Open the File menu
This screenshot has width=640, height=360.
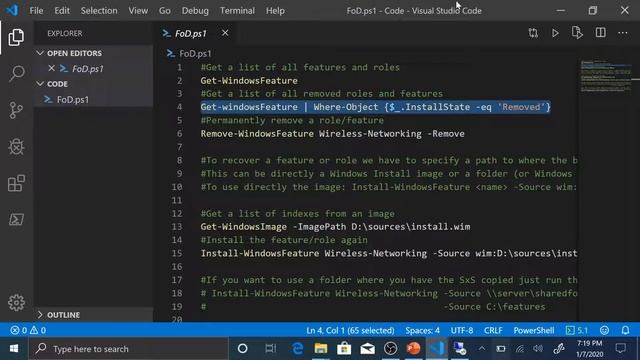click(36, 11)
